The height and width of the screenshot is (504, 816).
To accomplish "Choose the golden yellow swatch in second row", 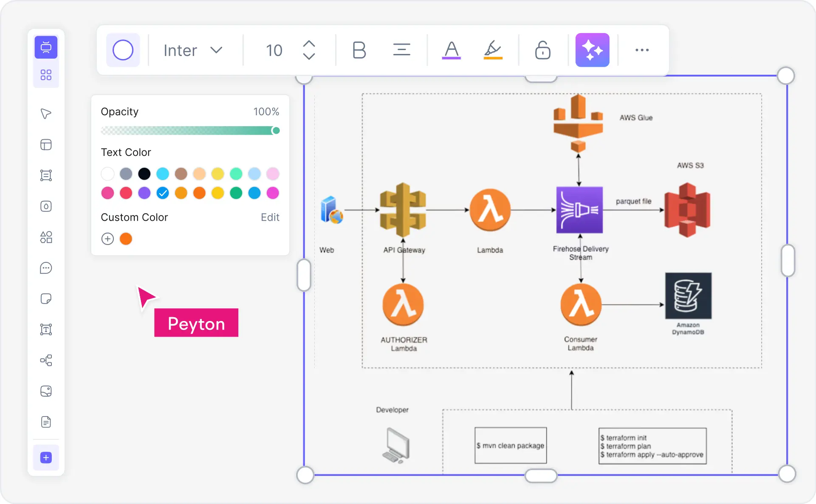I will (217, 193).
